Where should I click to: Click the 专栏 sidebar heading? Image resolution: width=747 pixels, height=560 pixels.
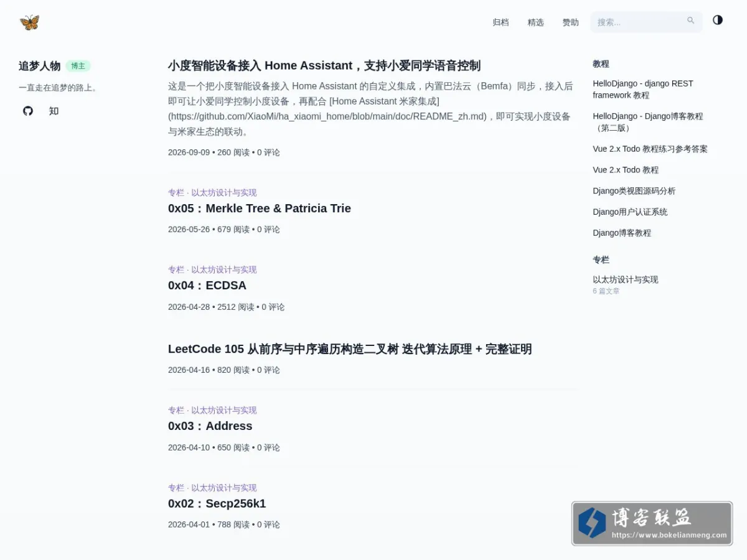coord(601,259)
